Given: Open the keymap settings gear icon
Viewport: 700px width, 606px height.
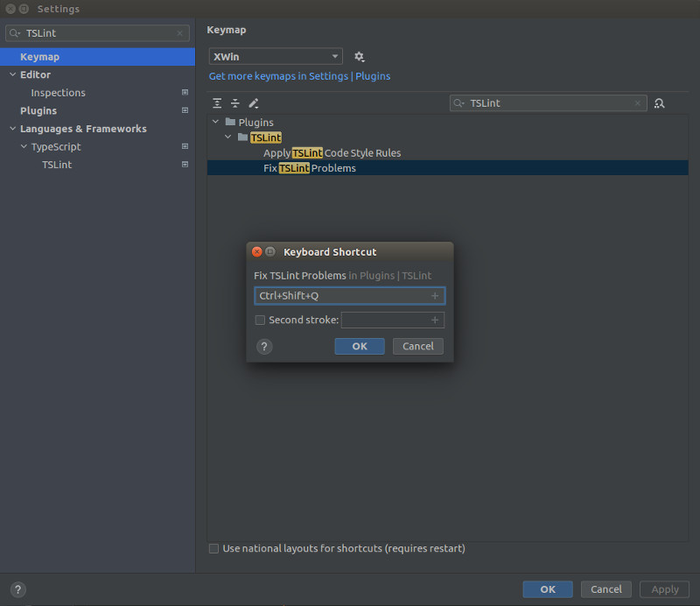Looking at the screenshot, I should click(x=359, y=55).
